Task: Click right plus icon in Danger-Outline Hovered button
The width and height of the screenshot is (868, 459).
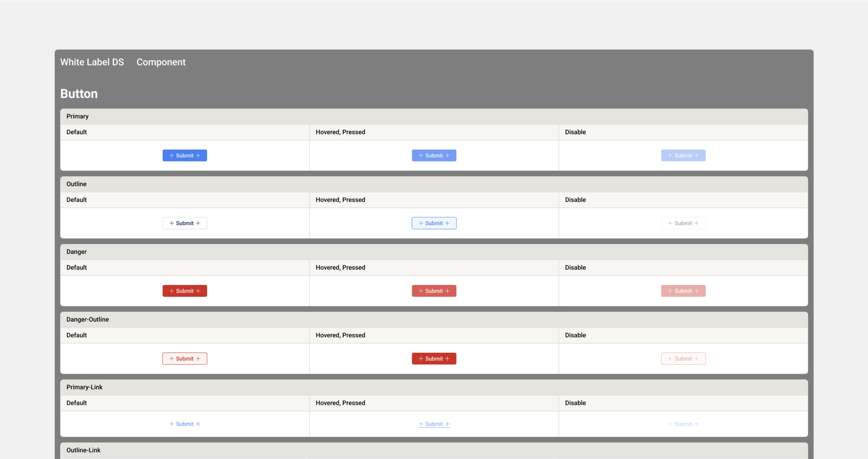Action: [x=448, y=358]
